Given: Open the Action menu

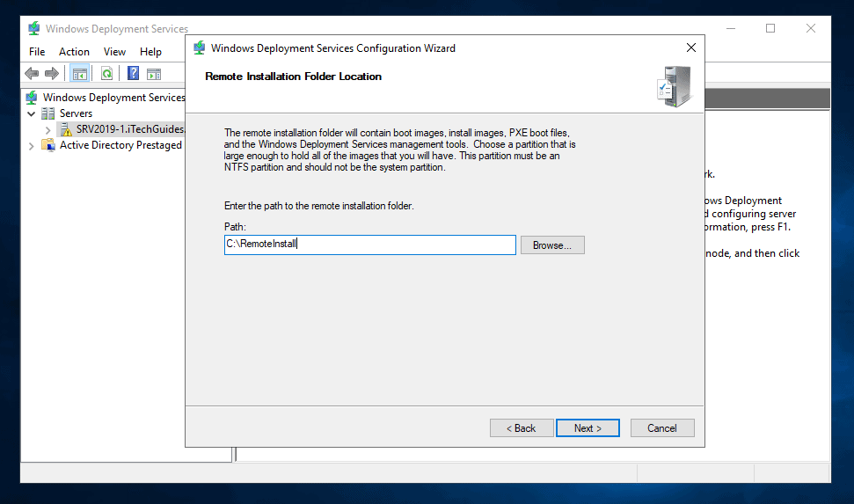Looking at the screenshot, I should 74,52.
